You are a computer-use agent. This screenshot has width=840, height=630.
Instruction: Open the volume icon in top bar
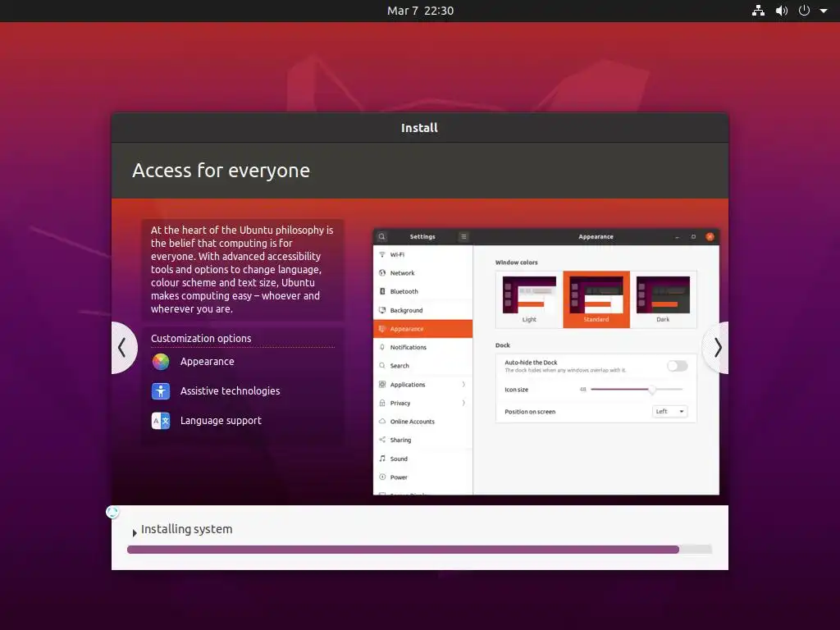point(782,11)
